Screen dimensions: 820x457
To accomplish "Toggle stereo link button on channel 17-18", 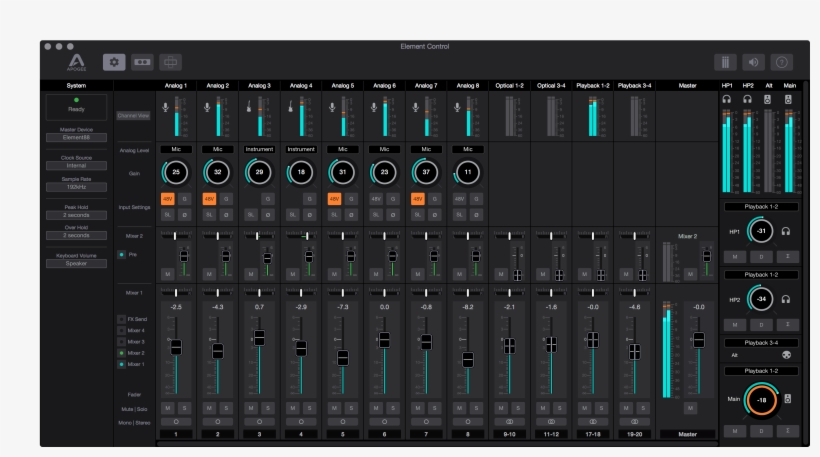I will (593, 421).
